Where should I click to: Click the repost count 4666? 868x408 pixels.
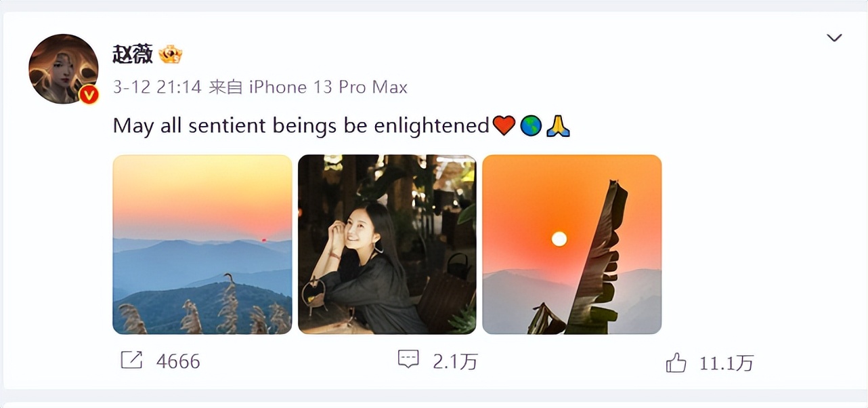[x=178, y=361]
